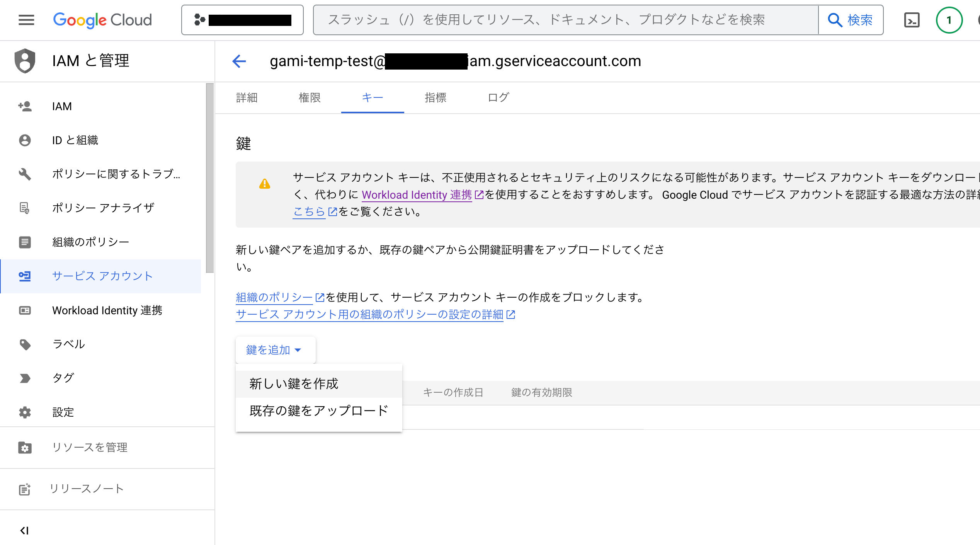Click the Google Cloud logo
980x545 pixels.
point(102,20)
